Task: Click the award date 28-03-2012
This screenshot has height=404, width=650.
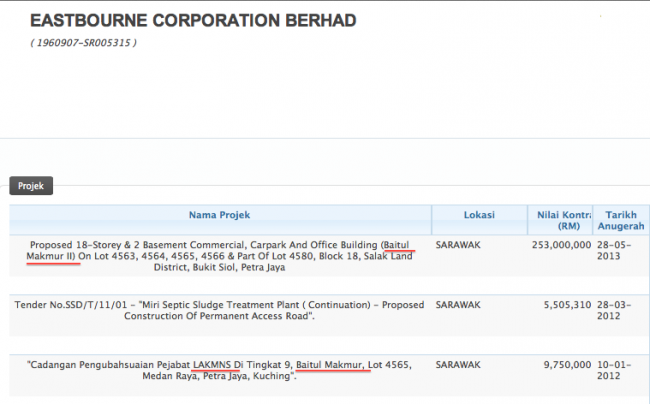Action: [614, 310]
